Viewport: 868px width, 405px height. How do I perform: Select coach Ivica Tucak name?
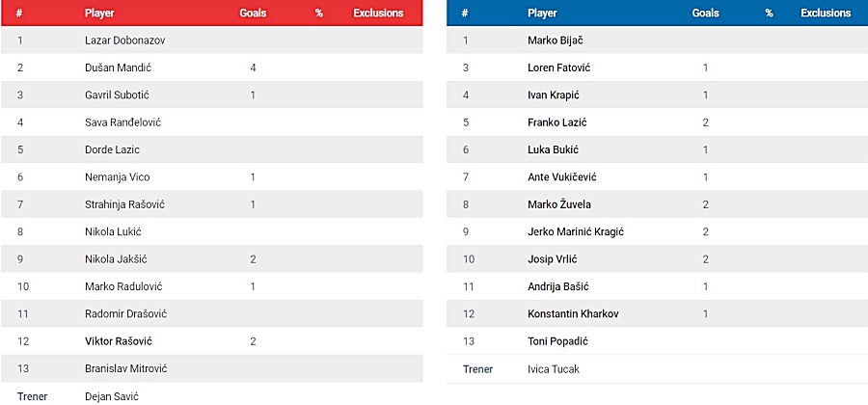(554, 369)
